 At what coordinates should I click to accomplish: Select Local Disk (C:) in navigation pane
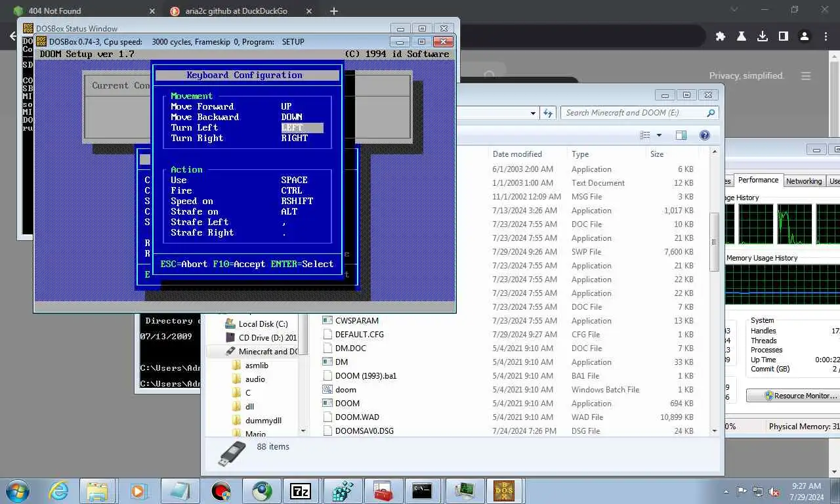pos(263,324)
